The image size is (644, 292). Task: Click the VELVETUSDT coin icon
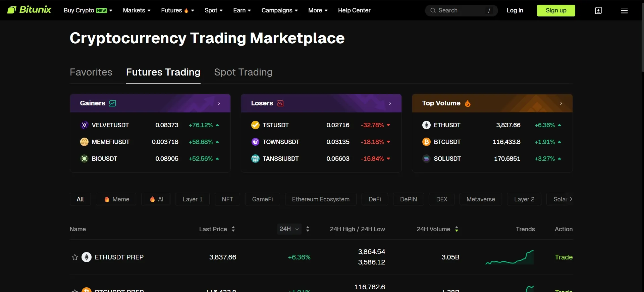[x=84, y=125]
